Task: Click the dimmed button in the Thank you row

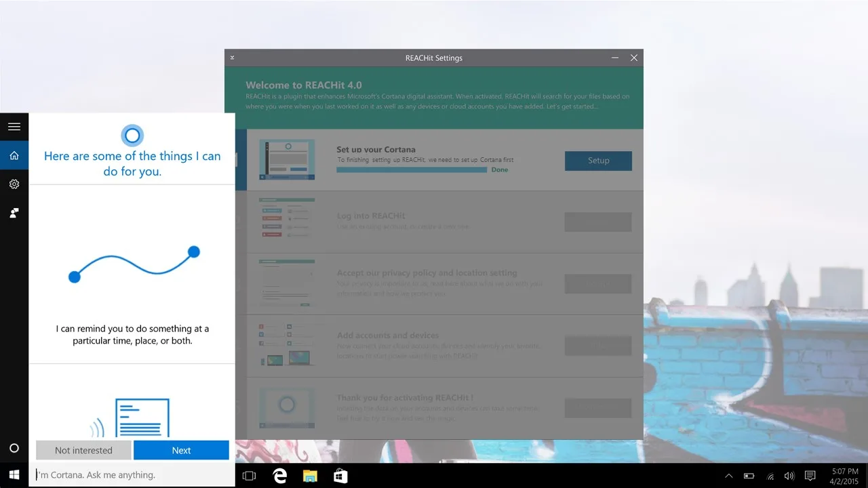Action: tap(598, 408)
